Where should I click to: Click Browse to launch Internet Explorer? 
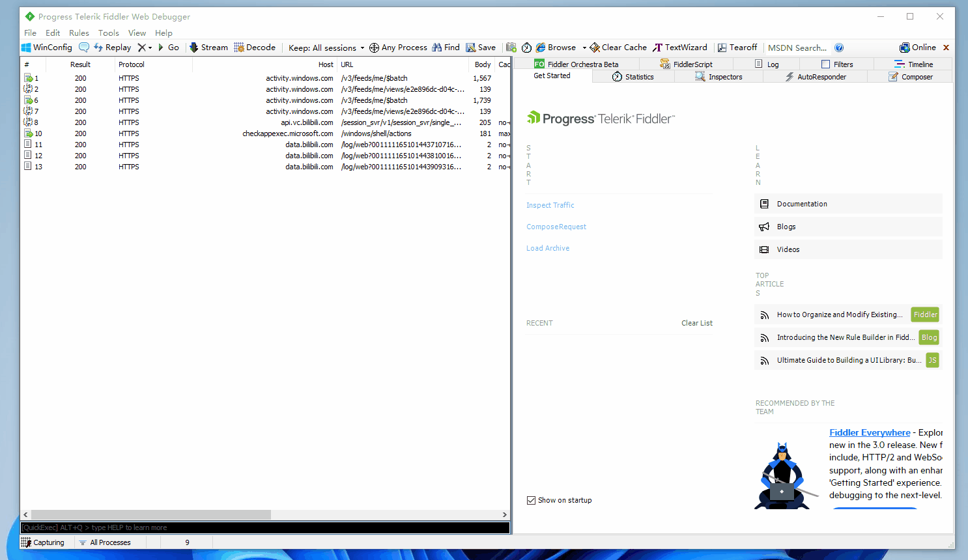click(556, 48)
